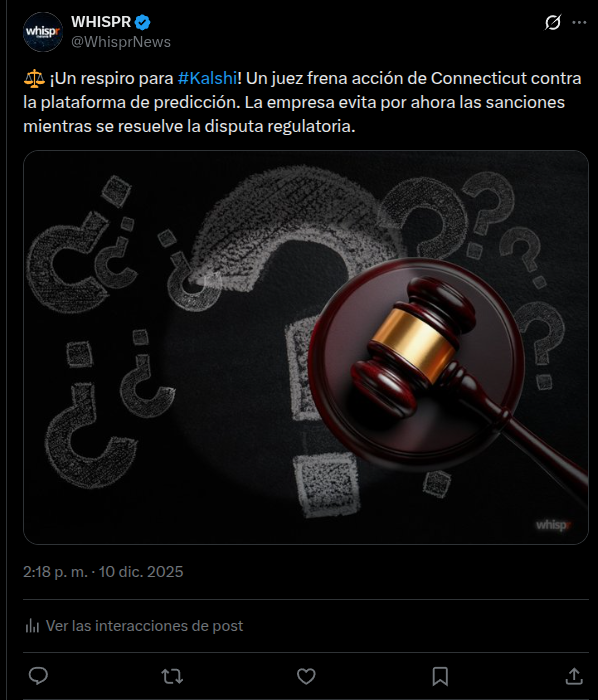Click the reply speech bubble icon
The height and width of the screenshot is (700, 598).
click(38, 676)
